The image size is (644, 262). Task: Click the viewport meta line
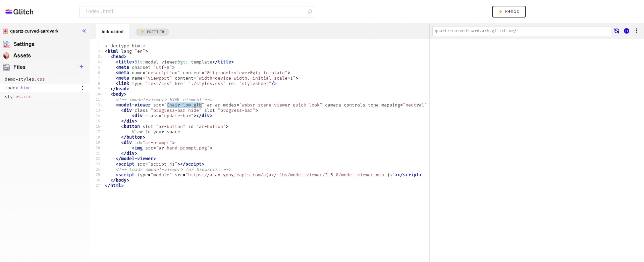[x=207, y=78]
